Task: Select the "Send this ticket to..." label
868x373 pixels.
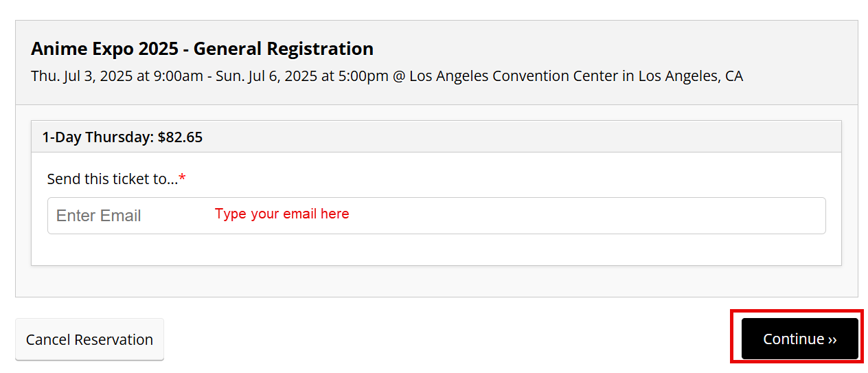Action: coord(112,179)
